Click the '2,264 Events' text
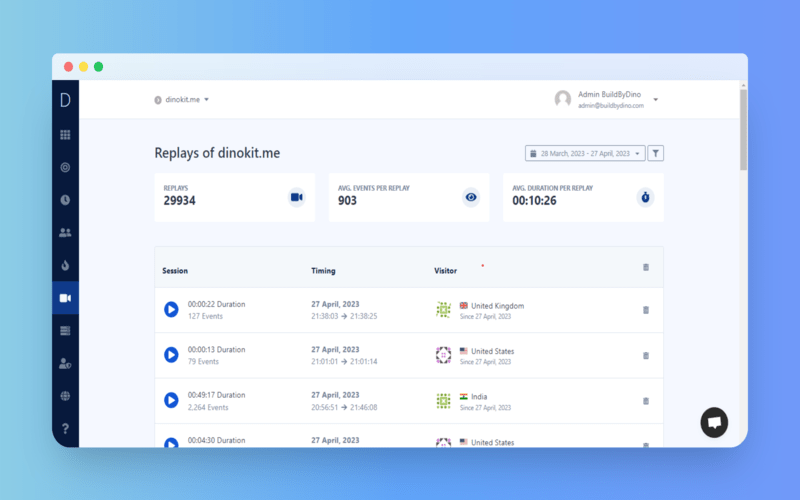This screenshot has height=500, width=800. 208,407
